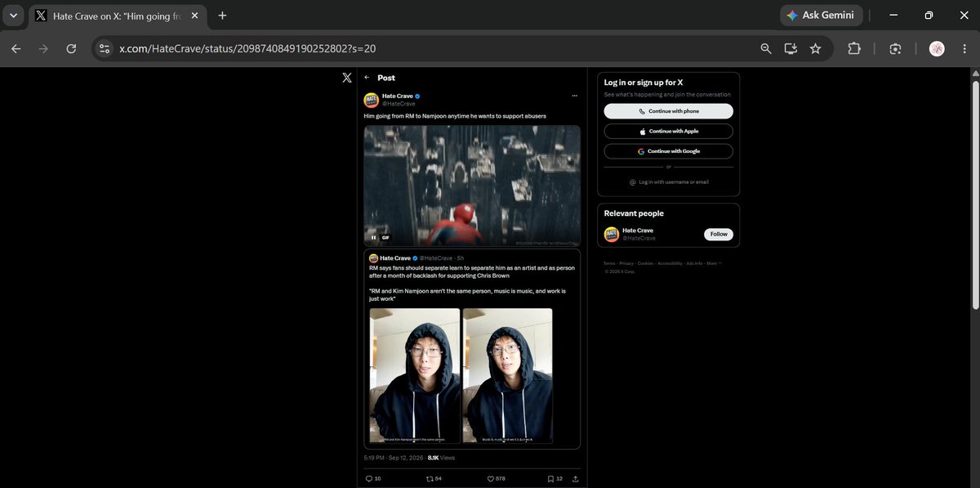Viewport: 980px width, 488px height.
Task: Open Hate Crave profile avatar on main post
Action: pos(371,100)
